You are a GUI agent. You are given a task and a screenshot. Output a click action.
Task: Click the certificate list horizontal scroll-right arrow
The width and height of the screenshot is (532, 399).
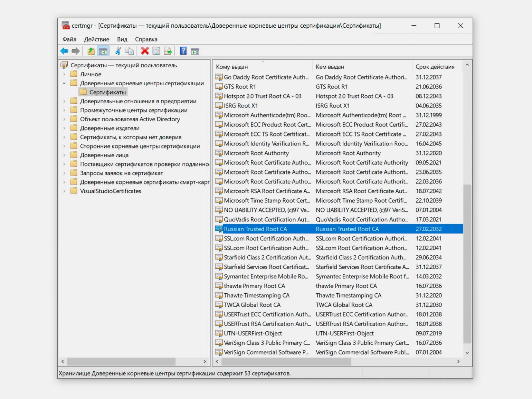[458, 361]
